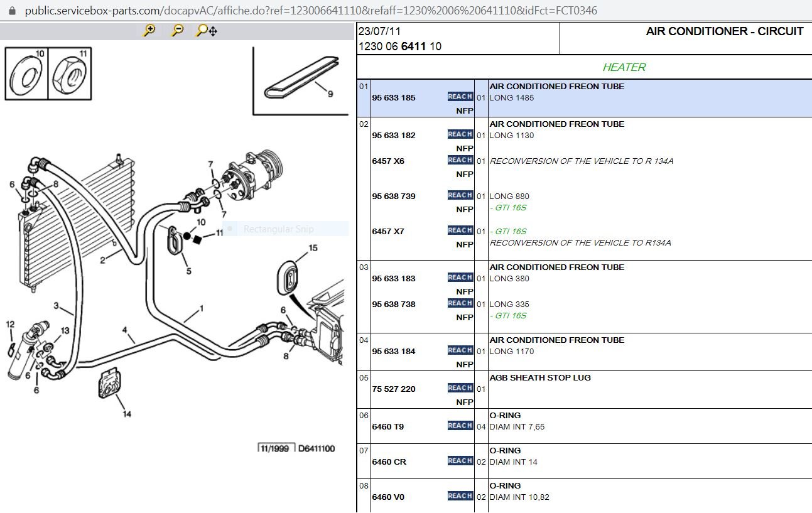Select the clip inset drawing labeled 9
Viewport: 812px width, 513px height.
pos(300,80)
